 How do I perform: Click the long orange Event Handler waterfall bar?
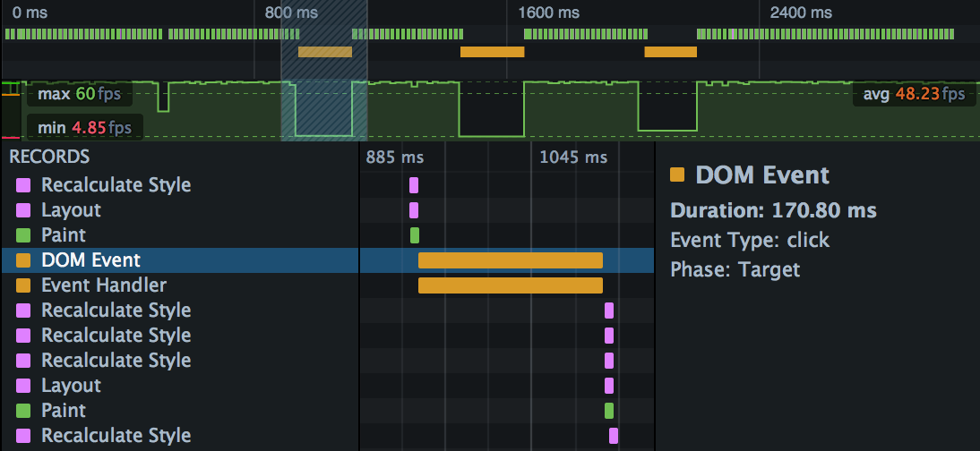(510, 285)
